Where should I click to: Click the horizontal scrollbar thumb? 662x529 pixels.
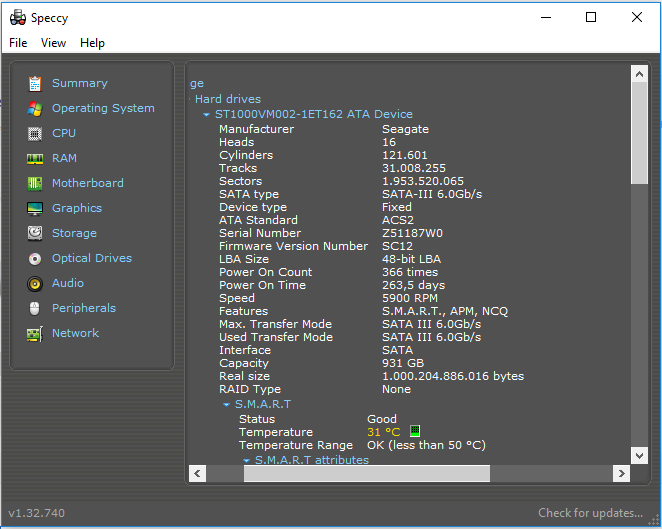[367, 473]
